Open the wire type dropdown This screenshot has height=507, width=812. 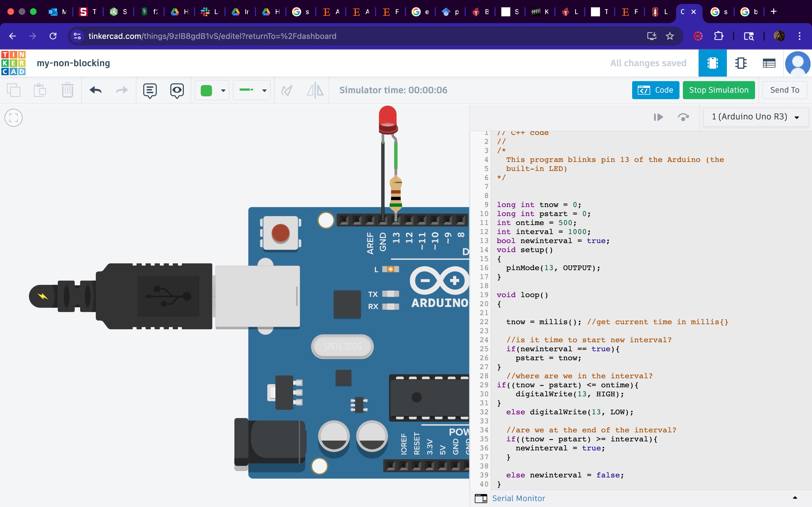click(264, 90)
